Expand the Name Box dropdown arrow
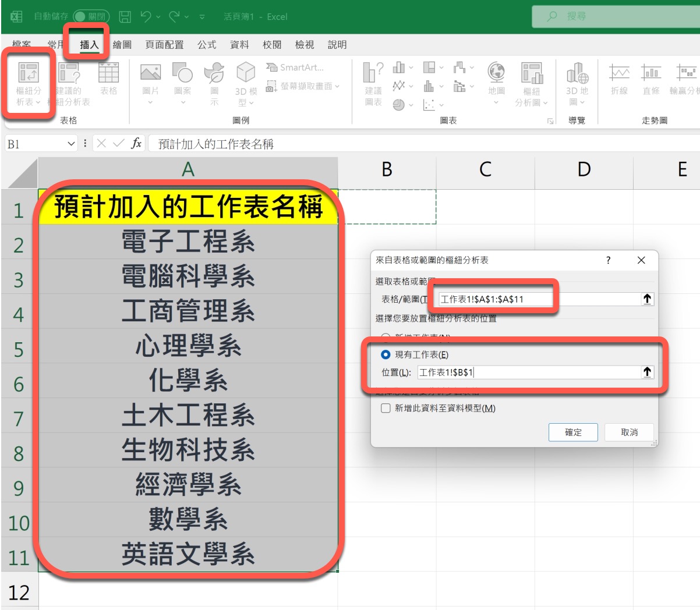The height and width of the screenshot is (610, 700). click(71, 144)
